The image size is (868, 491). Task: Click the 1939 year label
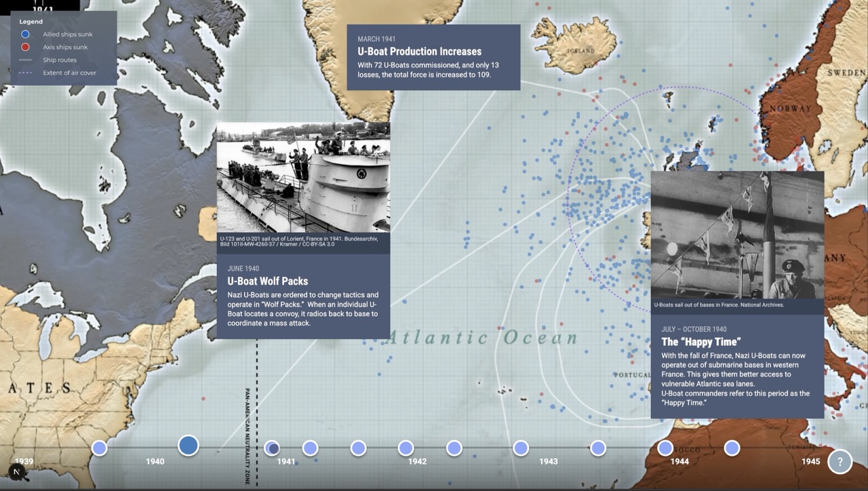[x=24, y=461]
